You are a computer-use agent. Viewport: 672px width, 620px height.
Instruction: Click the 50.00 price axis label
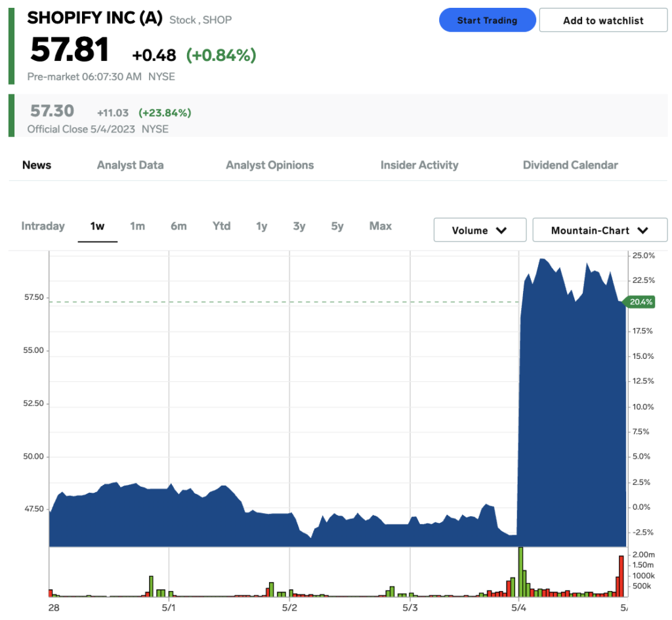pyautogui.click(x=33, y=457)
